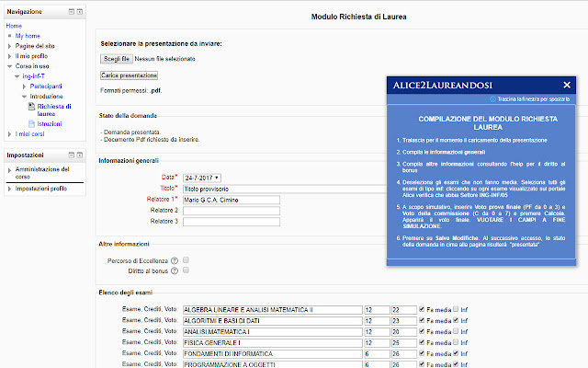Open Richiesta di laurea link
The height and width of the screenshot is (368, 588).
point(54,110)
